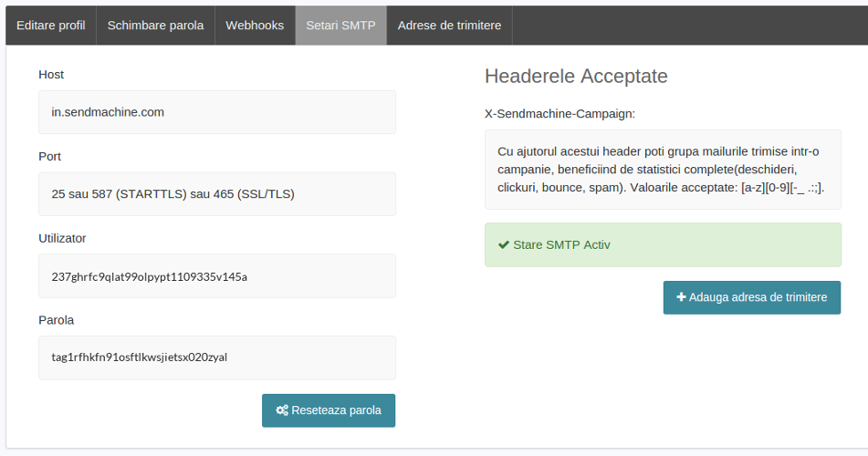Screen dimensions: 868x456
Task: Go to the Webhooks tab
Action: (x=255, y=26)
